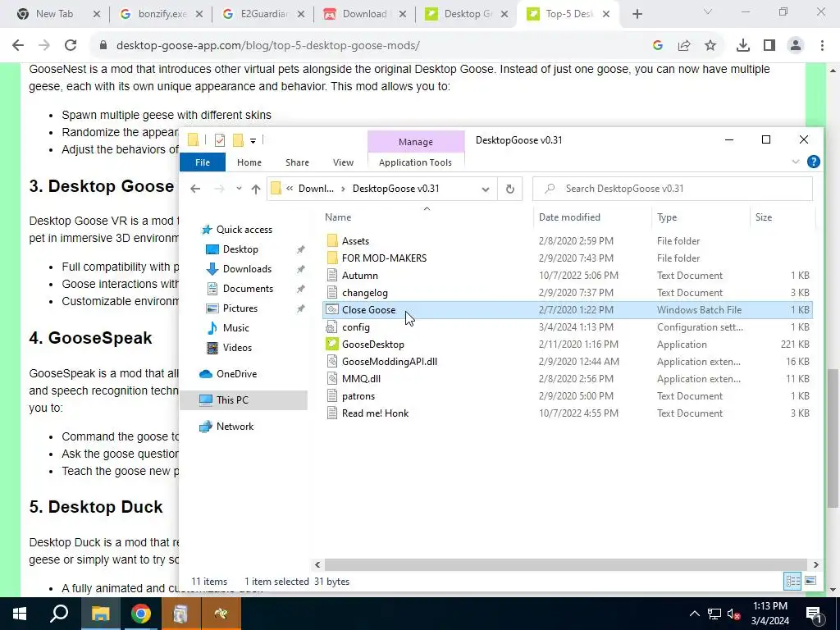The image size is (840, 630).
Task: Open taskbar Search magnifier
Action: tap(59, 614)
